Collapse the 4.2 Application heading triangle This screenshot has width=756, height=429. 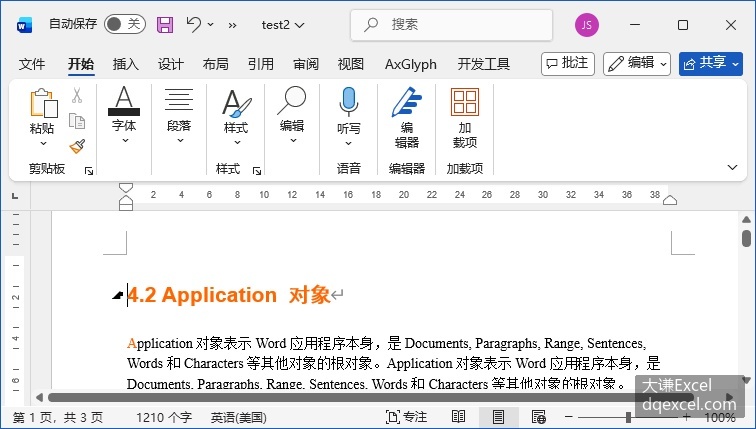click(x=117, y=295)
